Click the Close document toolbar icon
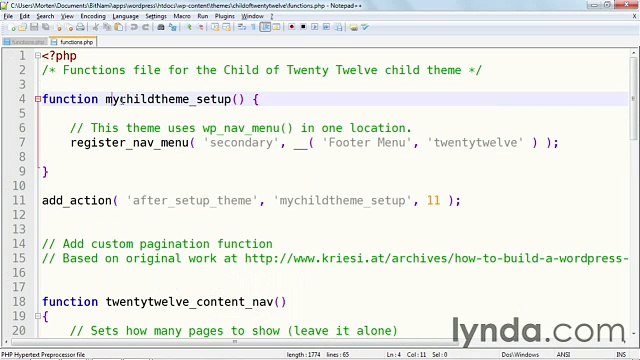Viewport: 640px width, 360px height. click(x=58, y=27)
